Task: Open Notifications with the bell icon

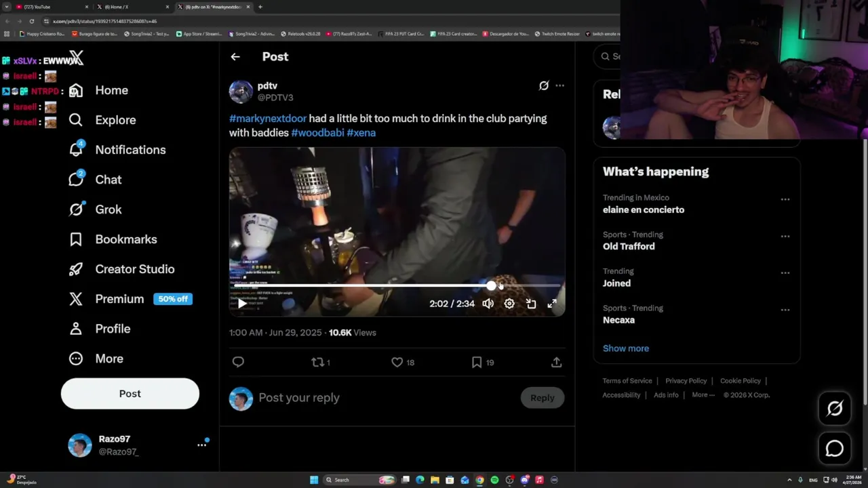Action: pos(117,150)
